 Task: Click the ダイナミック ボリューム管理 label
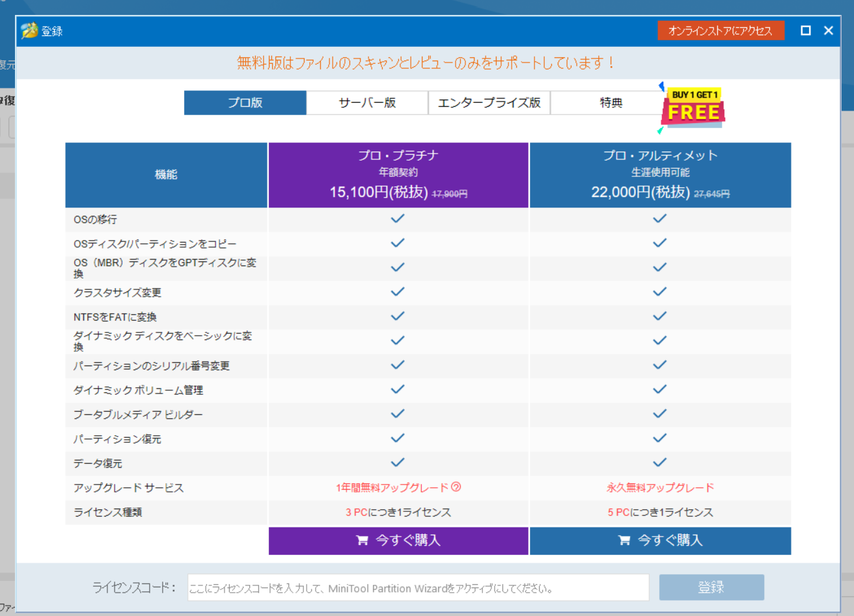pyautogui.click(x=138, y=390)
